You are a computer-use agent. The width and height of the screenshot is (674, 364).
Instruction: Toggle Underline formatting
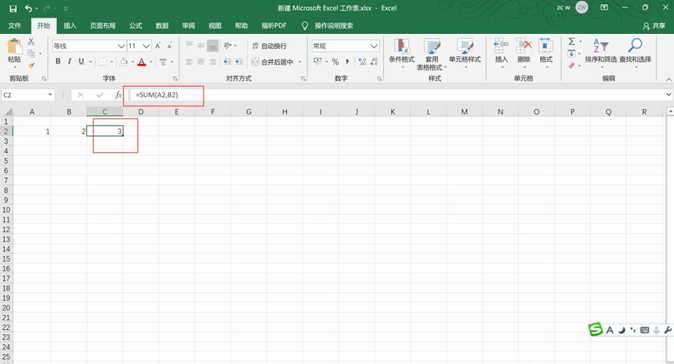[81, 61]
